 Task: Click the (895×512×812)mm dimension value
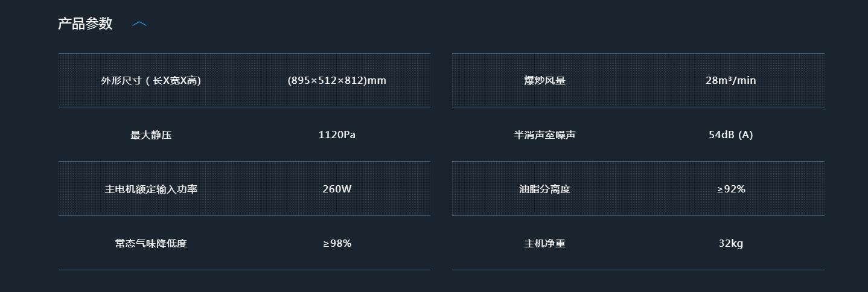pyautogui.click(x=337, y=80)
